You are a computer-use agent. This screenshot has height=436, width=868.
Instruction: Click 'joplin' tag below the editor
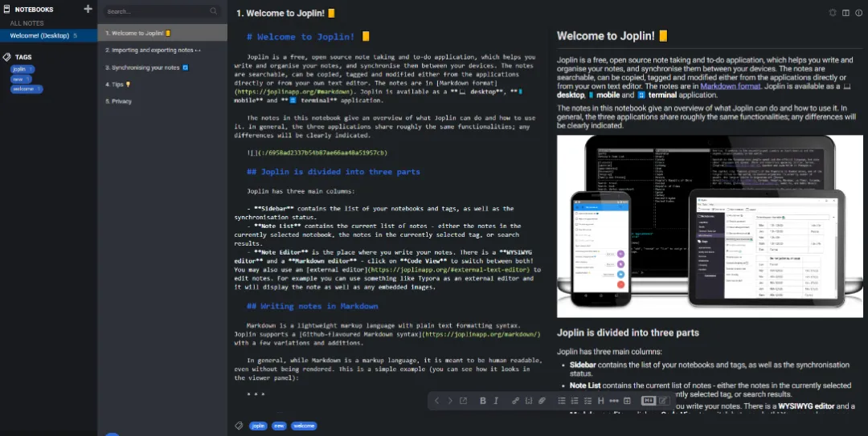point(258,426)
